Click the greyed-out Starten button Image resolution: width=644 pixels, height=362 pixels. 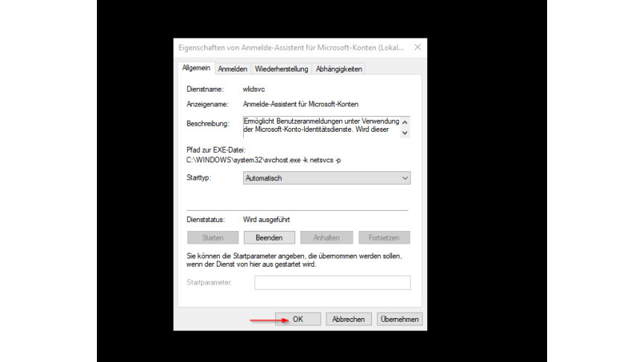[x=212, y=238]
